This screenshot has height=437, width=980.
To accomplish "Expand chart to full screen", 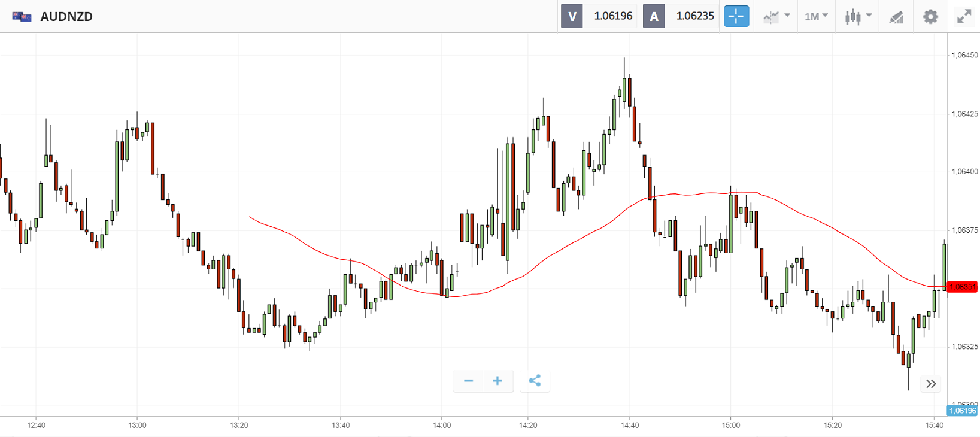I will pos(964,16).
